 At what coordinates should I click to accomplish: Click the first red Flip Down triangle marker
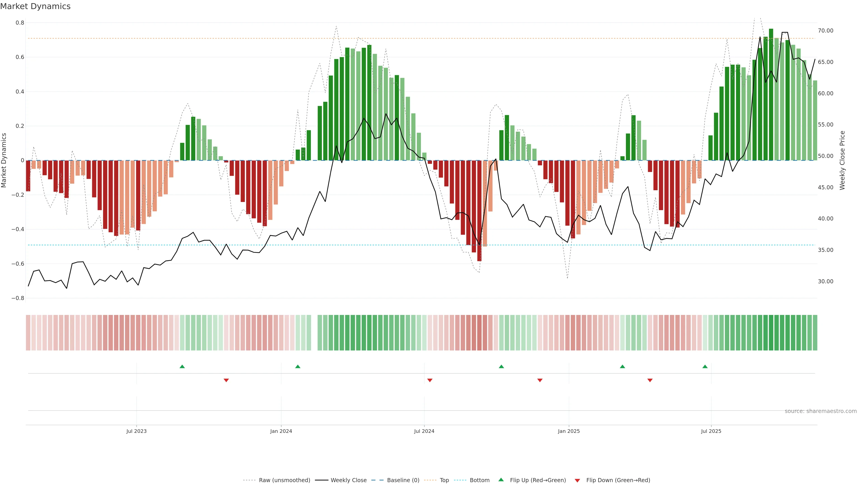(226, 380)
